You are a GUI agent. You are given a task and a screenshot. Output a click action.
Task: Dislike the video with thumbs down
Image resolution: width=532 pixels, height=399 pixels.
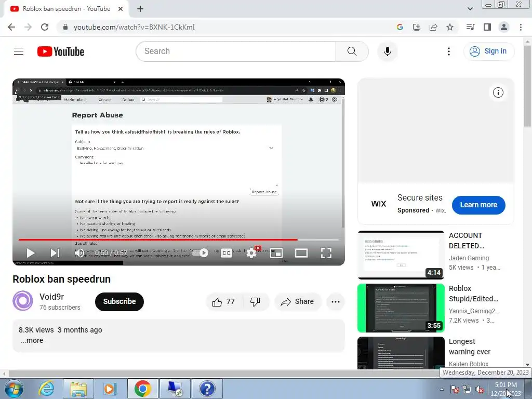pos(256,302)
